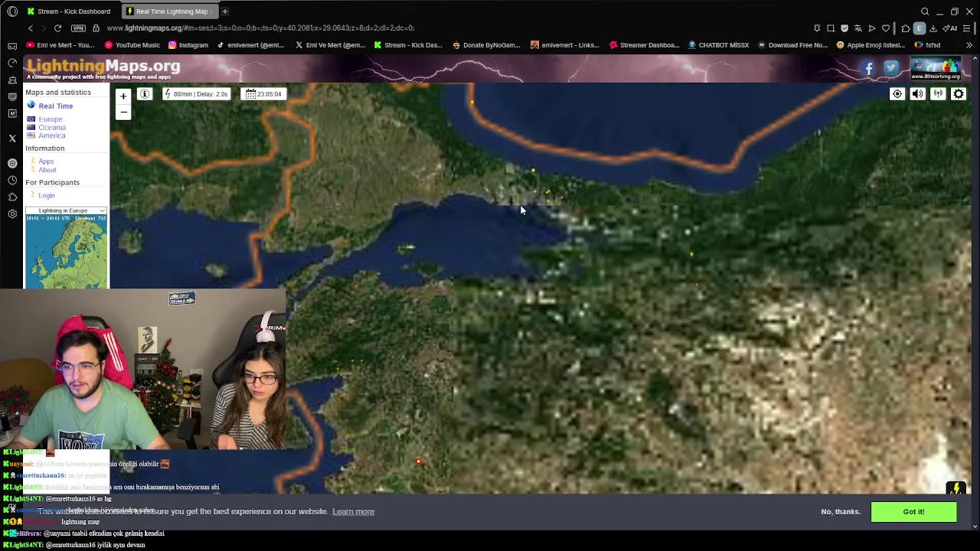Open a new browser tab

pyautogui.click(x=225, y=11)
